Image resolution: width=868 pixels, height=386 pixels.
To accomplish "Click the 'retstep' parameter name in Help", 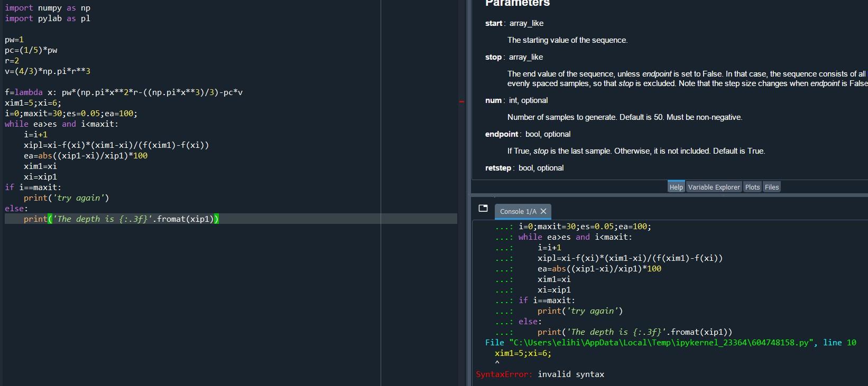I will [498, 168].
